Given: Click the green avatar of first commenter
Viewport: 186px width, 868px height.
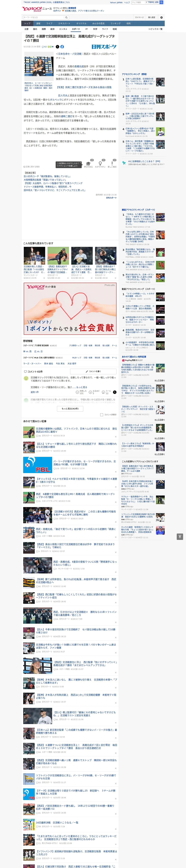Looking at the screenshot, I should 26,378.
